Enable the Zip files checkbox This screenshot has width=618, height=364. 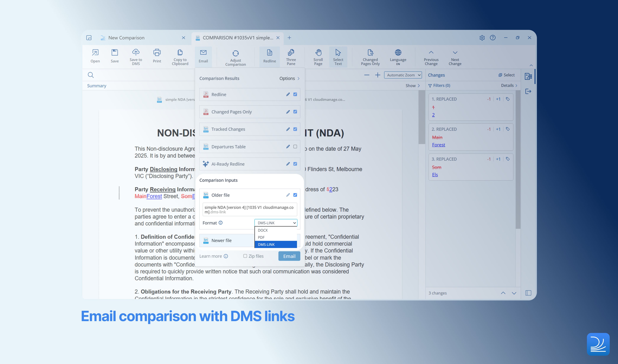coord(245,256)
